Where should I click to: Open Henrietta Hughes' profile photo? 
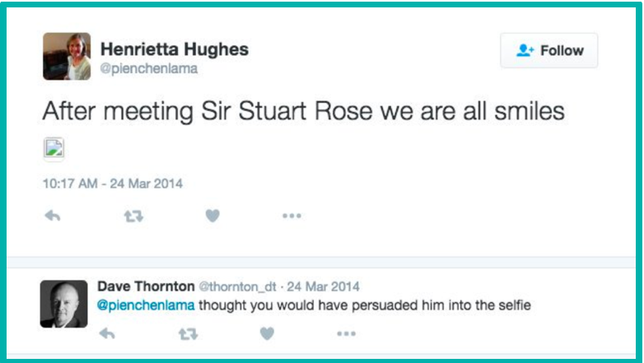point(67,56)
